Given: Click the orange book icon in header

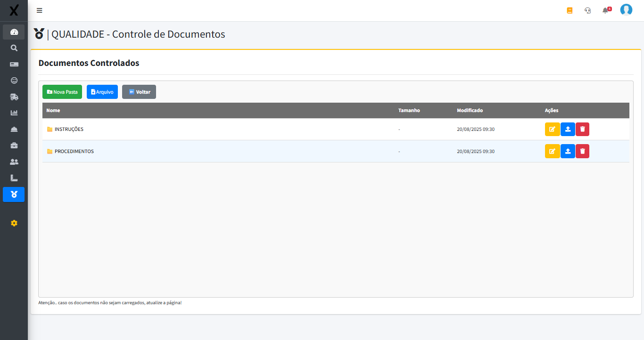Looking at the screenshot, I should (x=570, y=10).
